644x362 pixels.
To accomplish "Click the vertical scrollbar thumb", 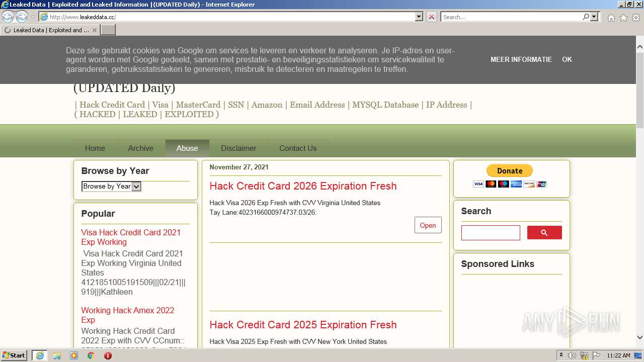I will click(640, 90).
